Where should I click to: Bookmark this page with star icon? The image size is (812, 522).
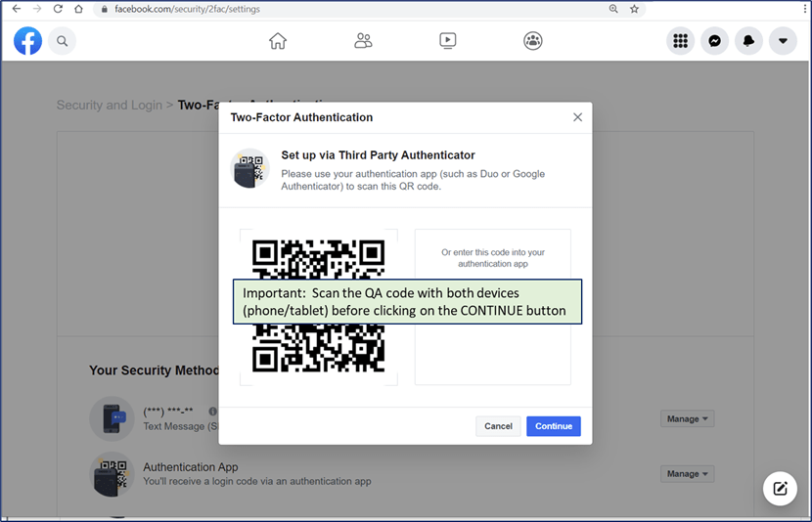(634, 9)
